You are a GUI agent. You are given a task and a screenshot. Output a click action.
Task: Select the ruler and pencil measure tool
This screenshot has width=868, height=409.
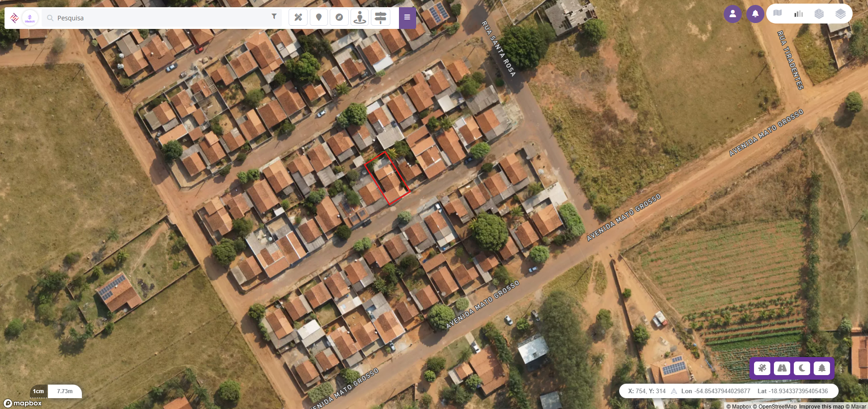click(298, 18)
